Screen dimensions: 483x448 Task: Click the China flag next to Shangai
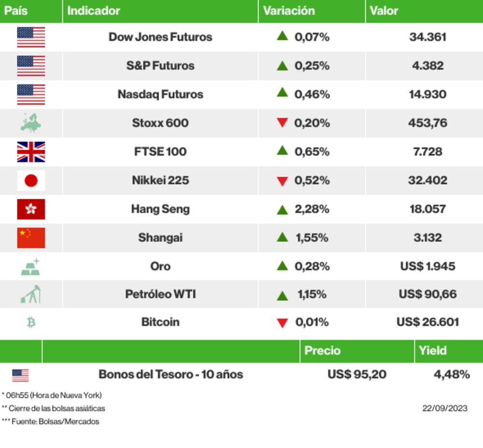(31, 238)
